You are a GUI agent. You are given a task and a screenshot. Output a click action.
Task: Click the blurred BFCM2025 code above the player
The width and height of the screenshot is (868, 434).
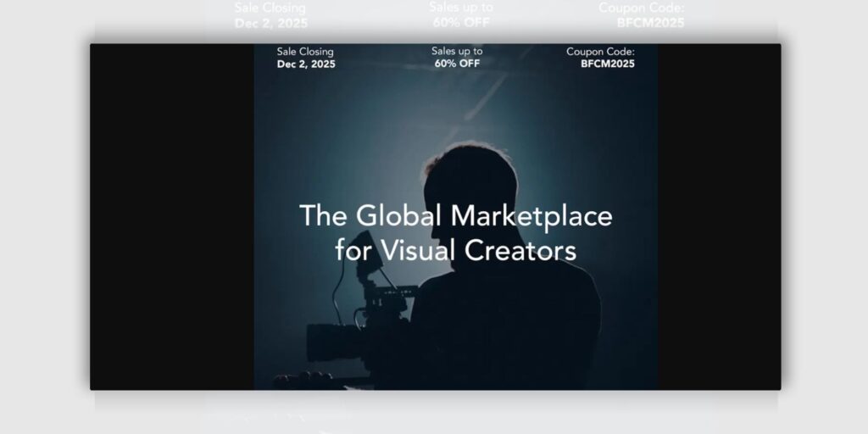[x=650, y=23]
